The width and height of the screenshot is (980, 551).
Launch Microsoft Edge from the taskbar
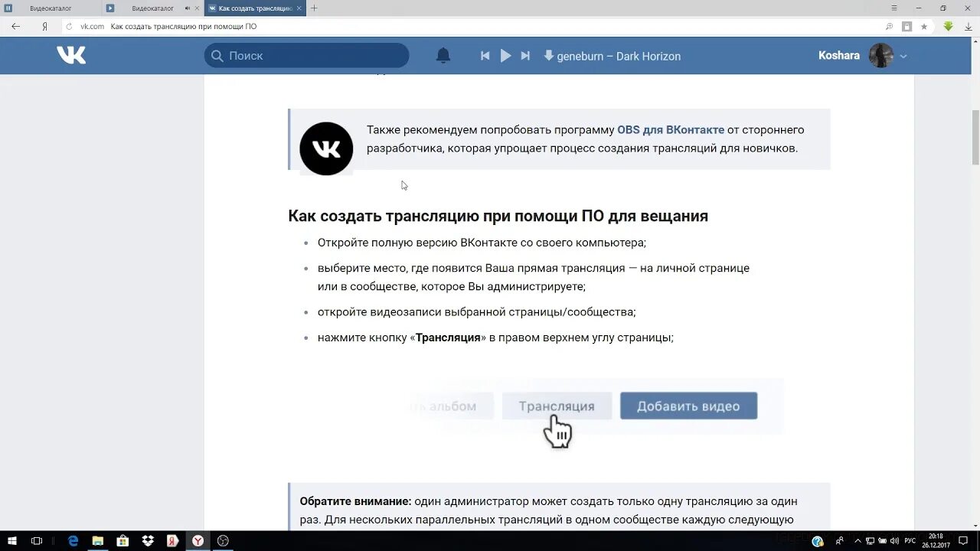pyautogui.click(x=73, y=541)
